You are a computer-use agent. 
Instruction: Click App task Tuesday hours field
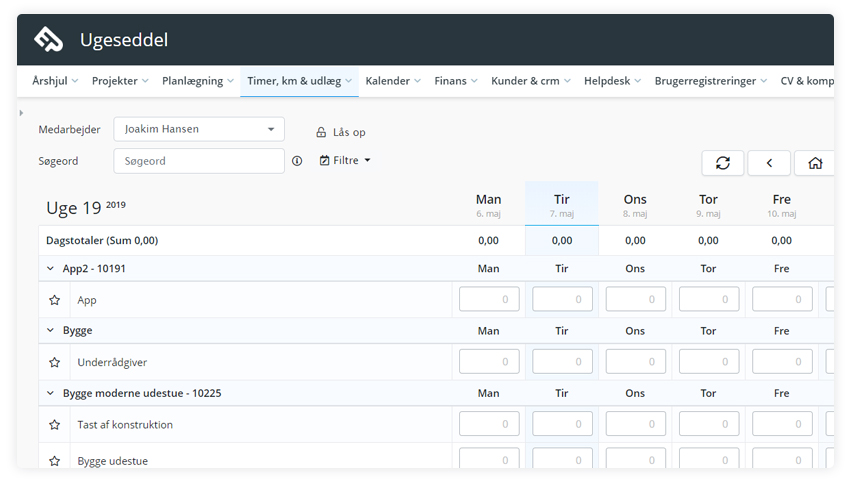tap(562, 299)
